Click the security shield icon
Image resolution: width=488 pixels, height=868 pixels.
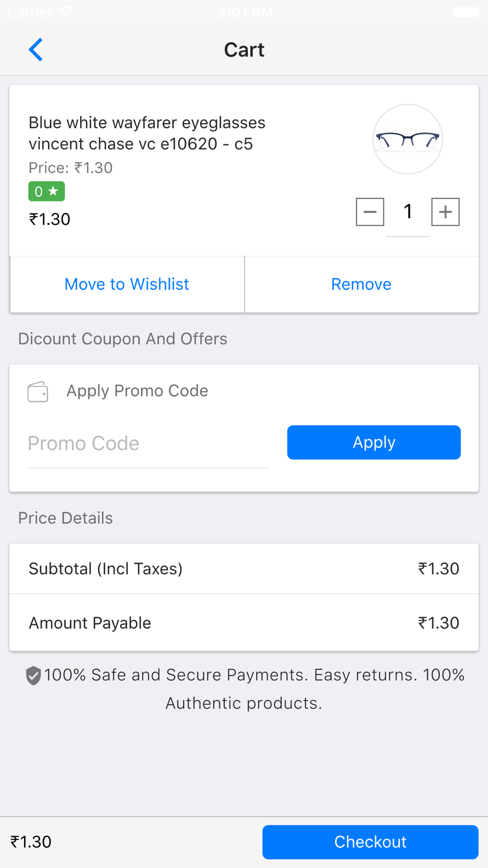tap(33, 676)
